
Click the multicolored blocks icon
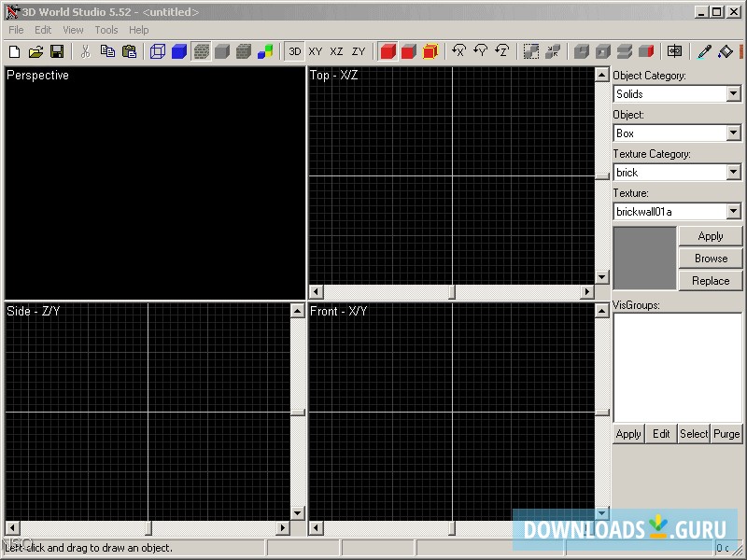pyautogui.click(x=265, y=51)
